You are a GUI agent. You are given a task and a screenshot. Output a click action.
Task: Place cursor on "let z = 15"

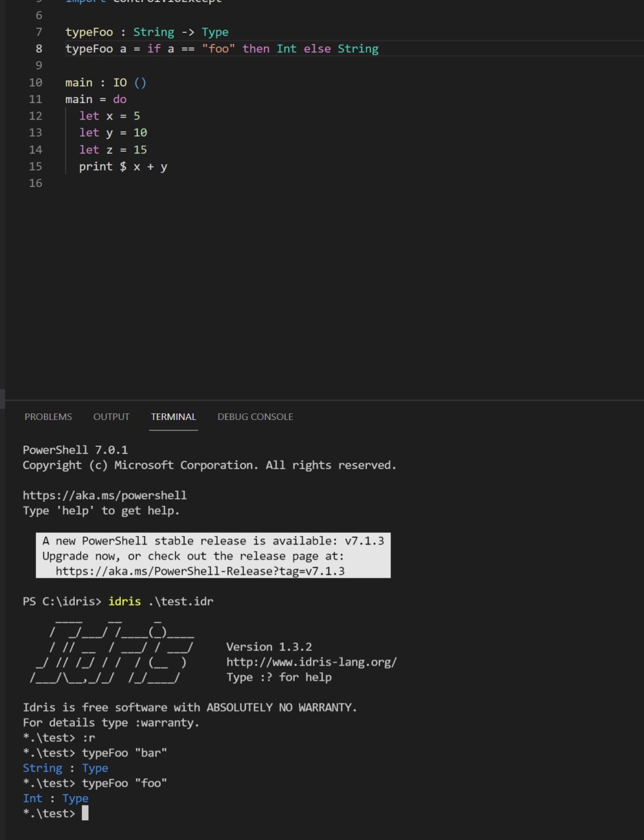click(112, 150)
